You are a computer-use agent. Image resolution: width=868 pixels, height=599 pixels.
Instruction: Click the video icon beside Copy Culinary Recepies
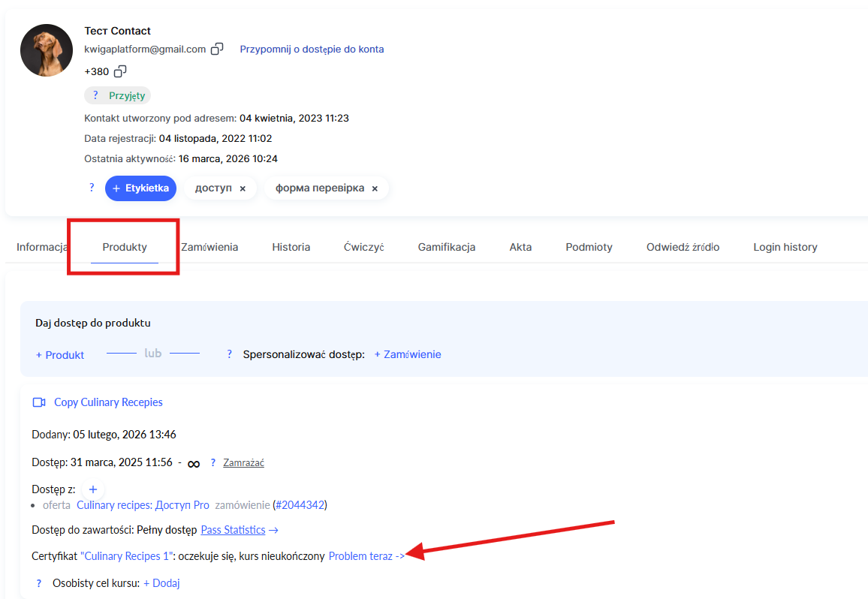[39, 402]
